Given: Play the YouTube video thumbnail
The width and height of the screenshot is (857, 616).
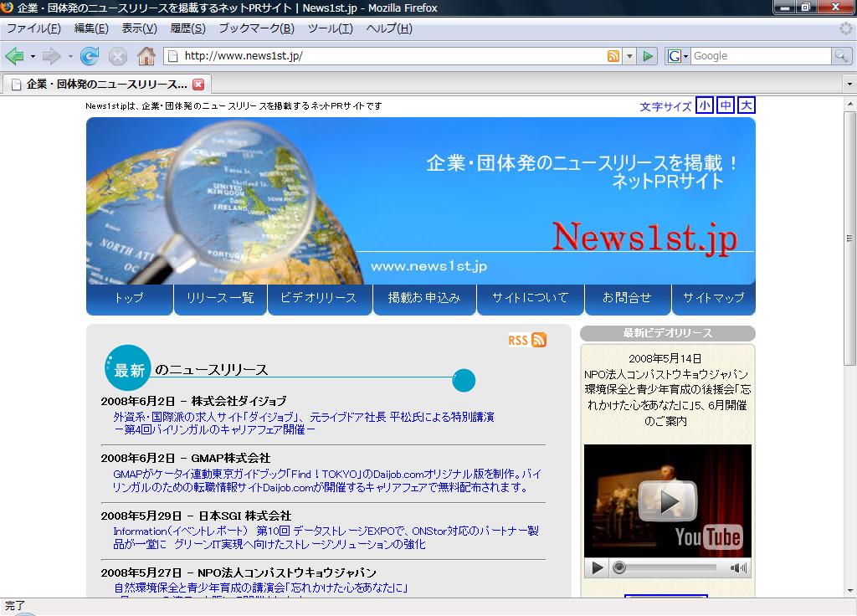Looking at the screenshot, I should tap(667, 501).
